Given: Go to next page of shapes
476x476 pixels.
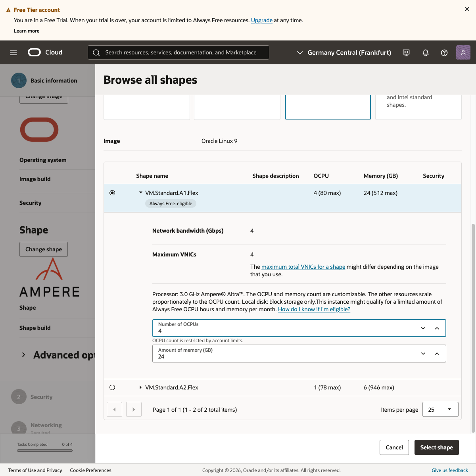Looking at the screenshot, I should [134, 409].
